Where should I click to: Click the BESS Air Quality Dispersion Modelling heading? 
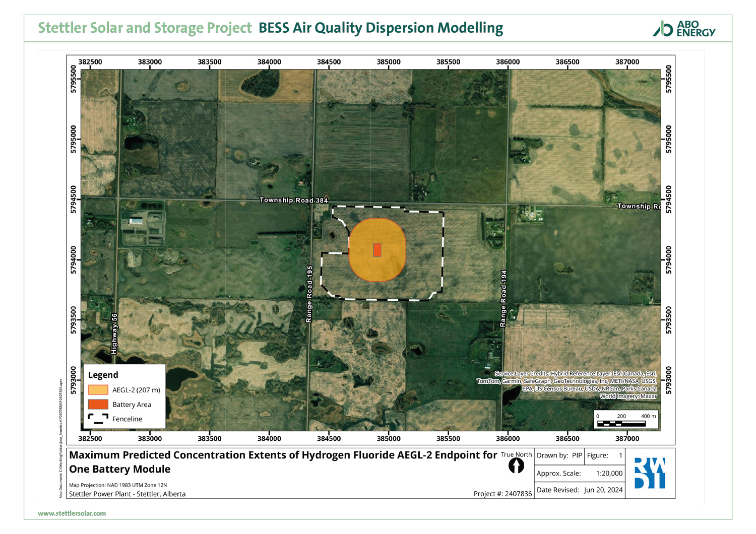(381, 28)
